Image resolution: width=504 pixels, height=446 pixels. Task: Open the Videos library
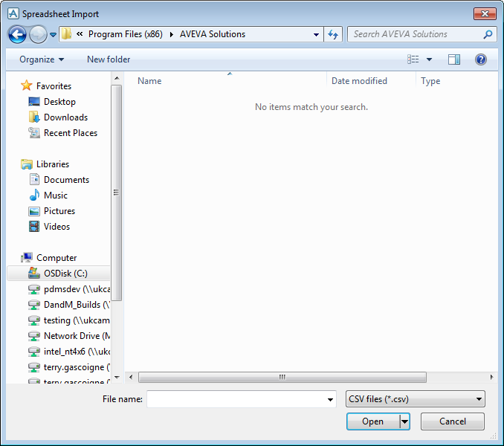[56, 227]
